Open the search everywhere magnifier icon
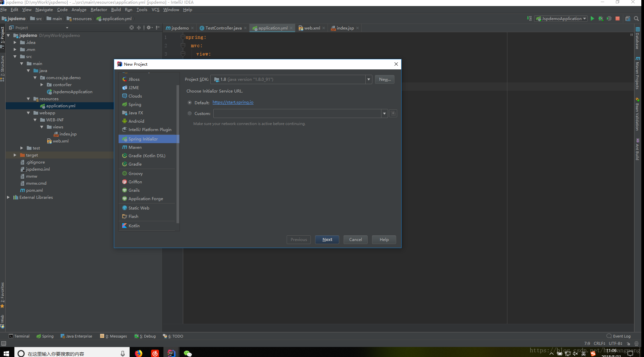Screen dimensions: 644x357 [x=636, y=19]
